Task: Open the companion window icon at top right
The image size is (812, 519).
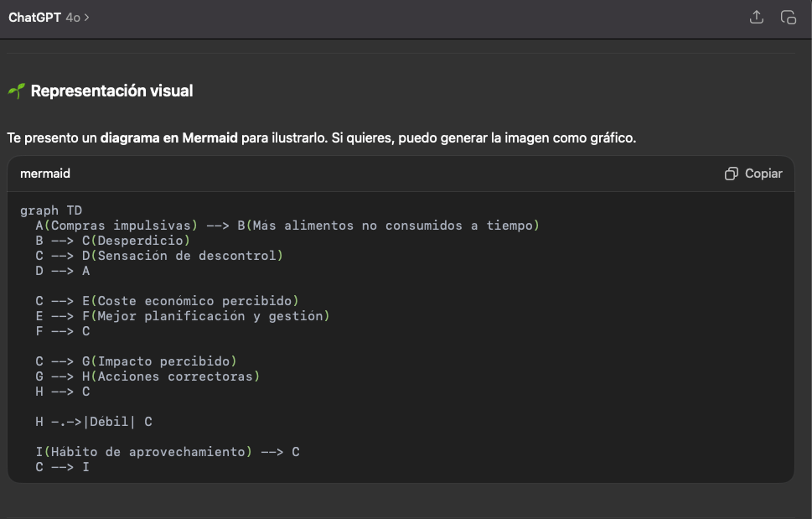Action: click(x=788, y=18)
